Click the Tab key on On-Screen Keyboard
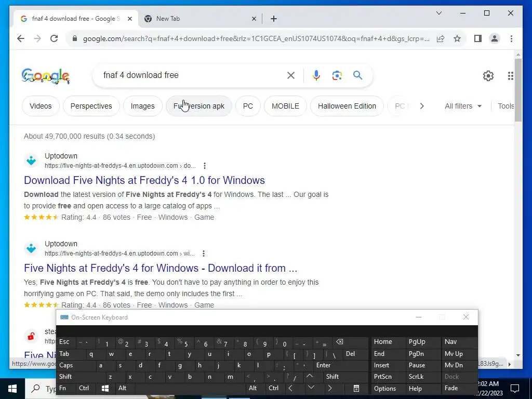Viewport: 532px width, 399px height. click(69, 354)
